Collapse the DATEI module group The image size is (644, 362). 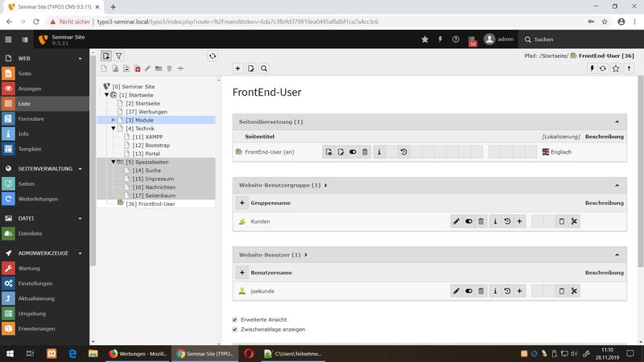pos(80,218)
